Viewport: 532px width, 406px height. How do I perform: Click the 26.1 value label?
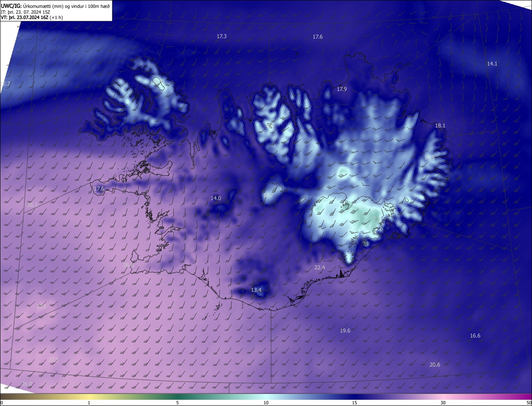[x=32, y=205]
